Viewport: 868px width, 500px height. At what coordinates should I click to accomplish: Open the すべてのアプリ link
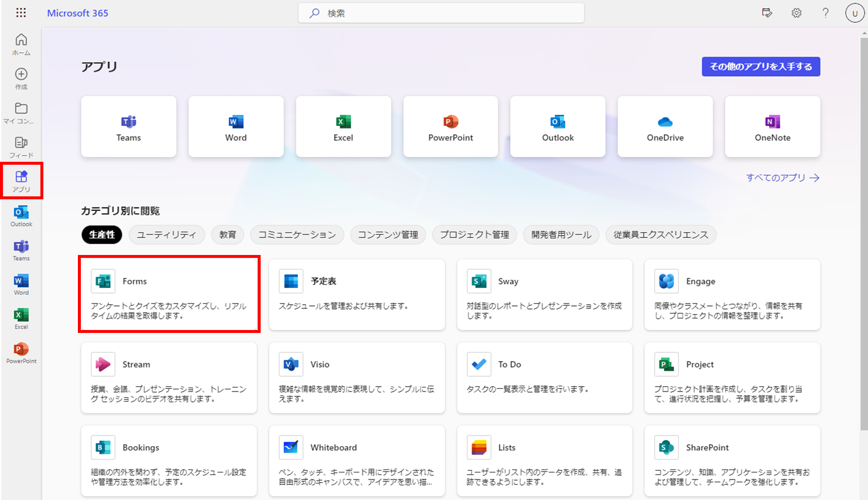[782, 178]
